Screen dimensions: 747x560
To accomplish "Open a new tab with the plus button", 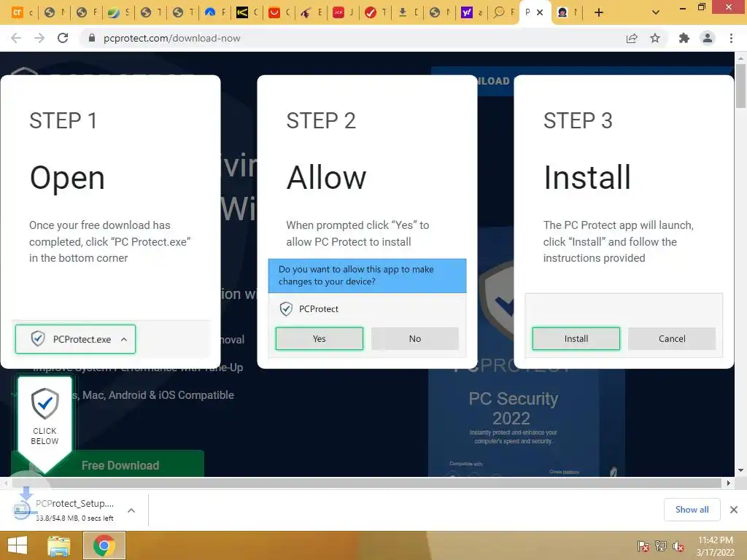I will (x=599, y=12).
